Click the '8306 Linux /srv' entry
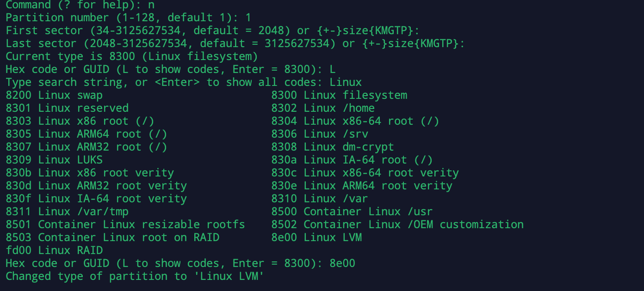644x291 pixels. click(x=320, y=134)
